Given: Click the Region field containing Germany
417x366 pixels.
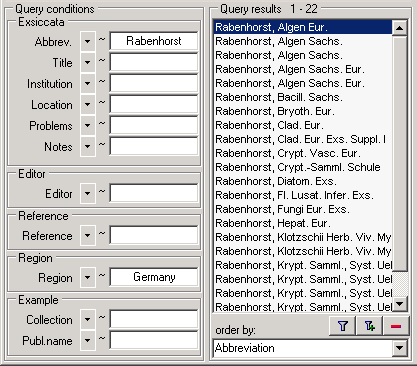Looking at the screenshot, I should (x=154, y=277).
